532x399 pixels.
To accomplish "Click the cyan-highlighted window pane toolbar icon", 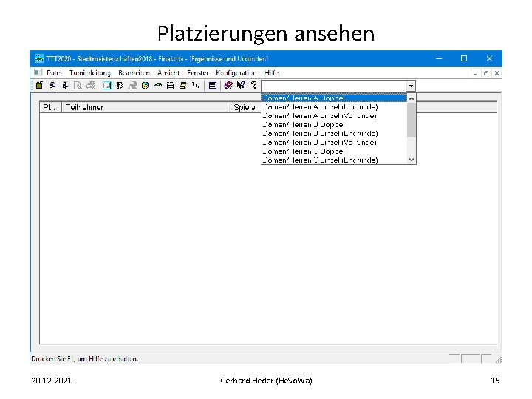I will [106, 86].
